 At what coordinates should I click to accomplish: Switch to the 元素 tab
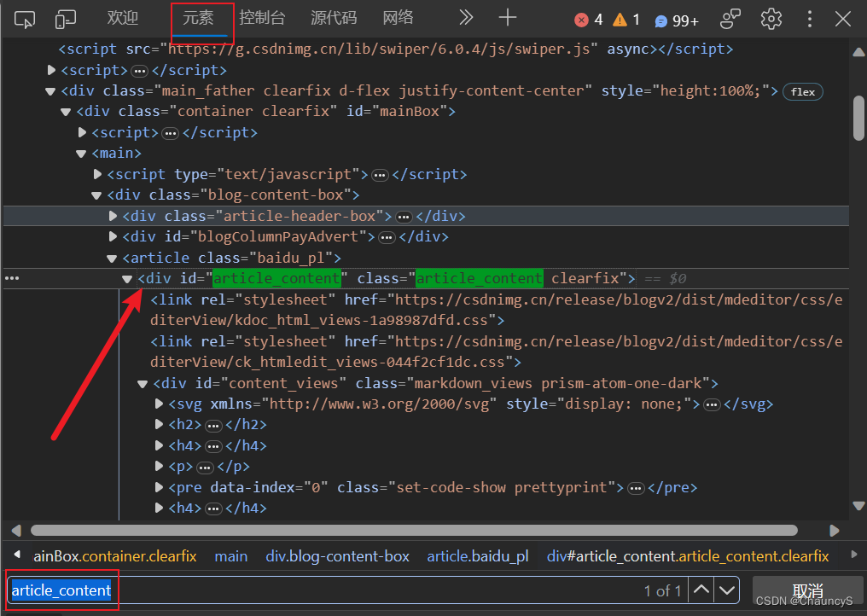point(198,18)
